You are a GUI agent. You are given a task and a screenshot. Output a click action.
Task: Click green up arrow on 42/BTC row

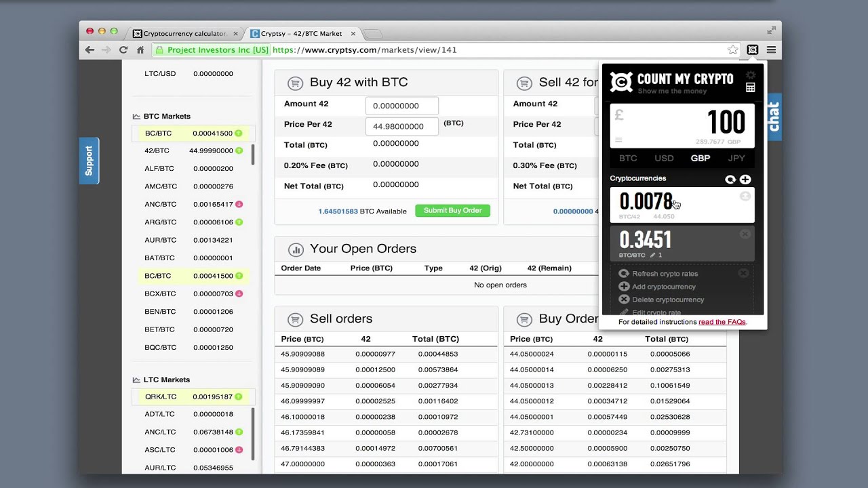[x=239, y=151]
